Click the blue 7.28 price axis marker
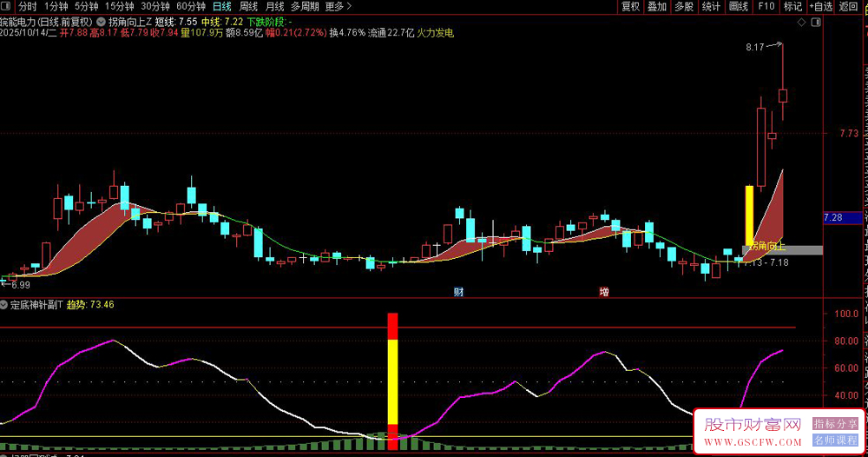Viewport: 868px width, 457px height. click(842, 218)
